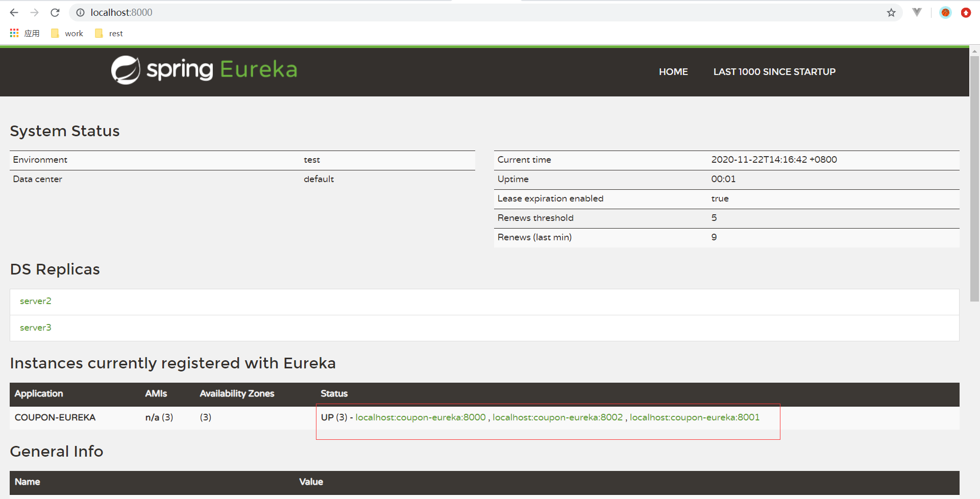Click the Status column header

pos(334,394)
